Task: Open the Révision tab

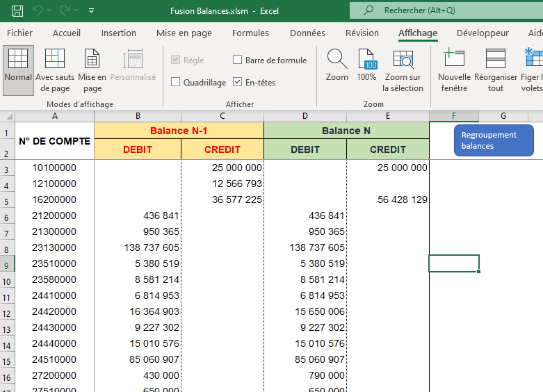Action: [362, 33]
